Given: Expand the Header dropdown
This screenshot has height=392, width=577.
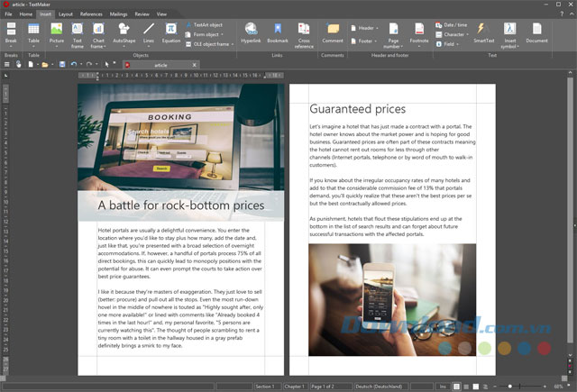Looking at the screenshot, I should click(365, 28).
